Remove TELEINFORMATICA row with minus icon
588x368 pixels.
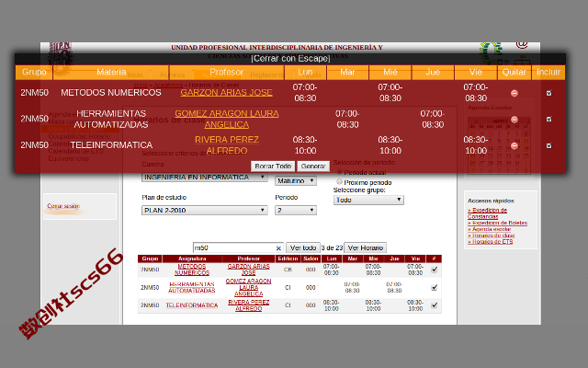point(514,145)
